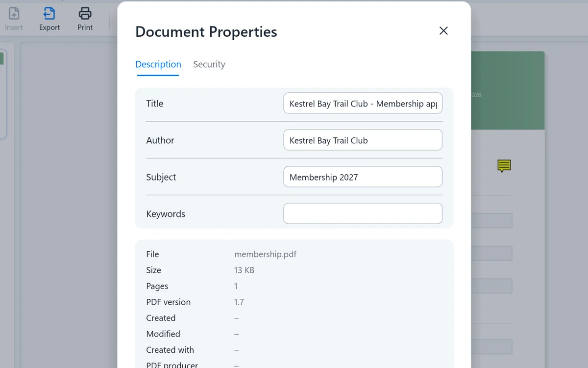Click the 'Created' row label
588x368 pixels.
point(161,318)
